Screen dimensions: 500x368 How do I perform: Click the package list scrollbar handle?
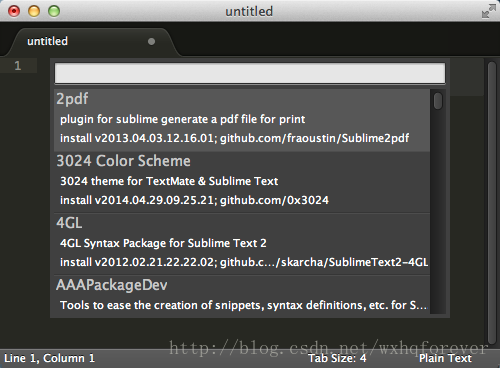[438, 101]
